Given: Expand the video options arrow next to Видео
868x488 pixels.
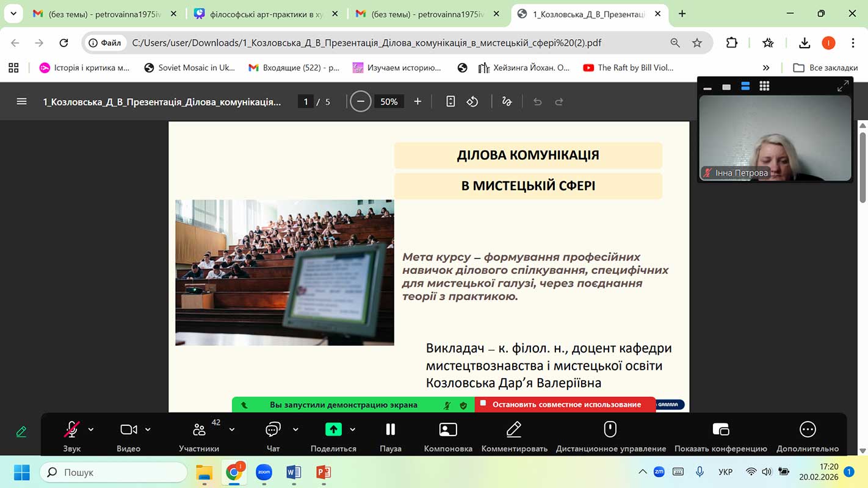Looking at the screenshot, I should click(x=148, y=429).
